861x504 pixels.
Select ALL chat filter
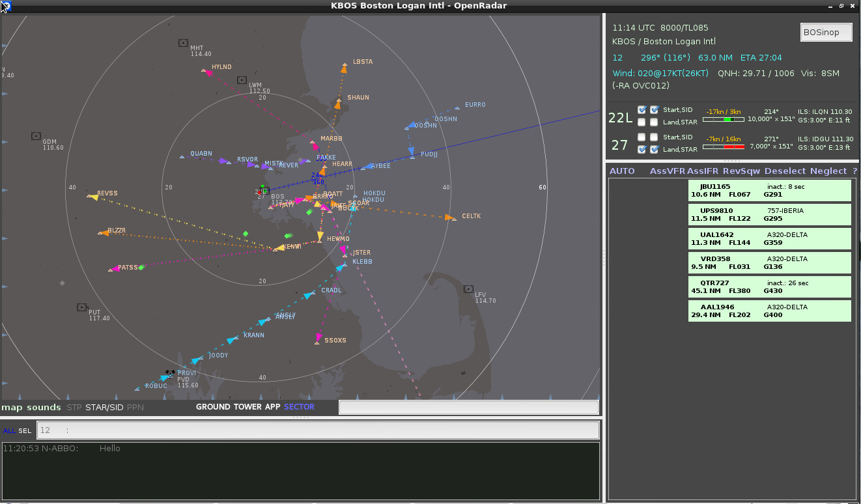[9, 431]
